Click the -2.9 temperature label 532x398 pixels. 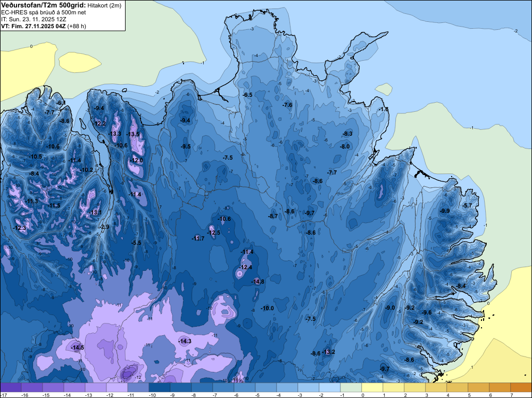click(104, 227)
